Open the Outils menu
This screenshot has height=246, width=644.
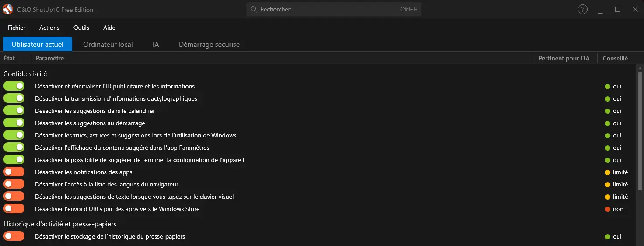tap(81, 28)
